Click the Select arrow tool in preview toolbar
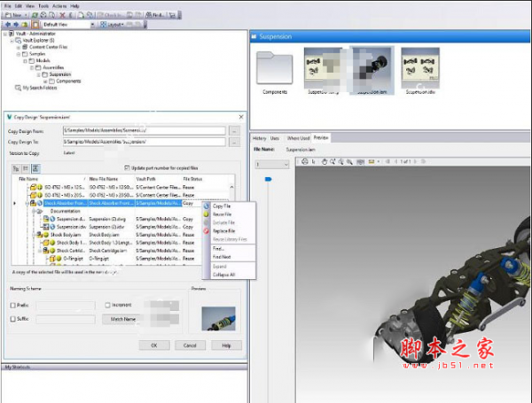The height and width of the screenshot is (403, 532). tap(313, 162)
